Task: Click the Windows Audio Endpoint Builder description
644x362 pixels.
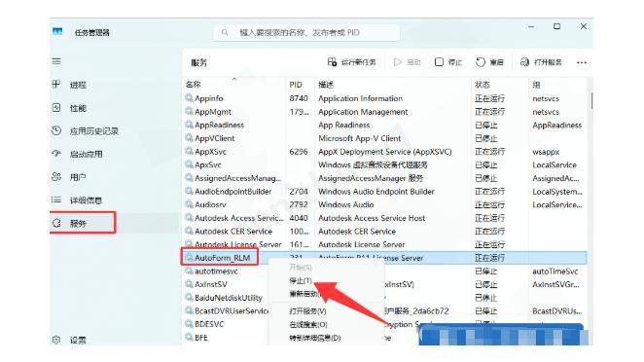Action: [x=376, y=192]
